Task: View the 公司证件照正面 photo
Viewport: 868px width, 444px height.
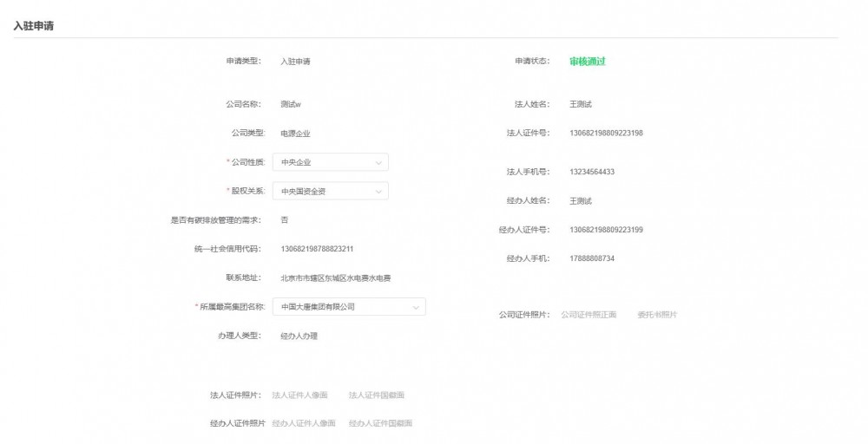Action: 589,315
